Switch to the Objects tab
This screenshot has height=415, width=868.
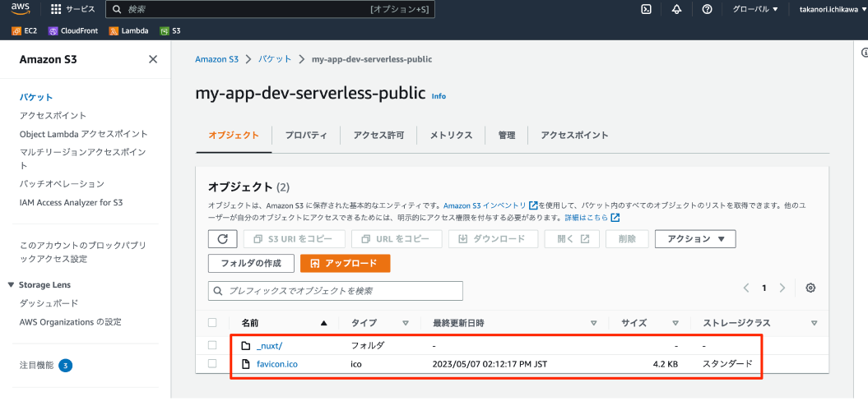[234, 136]
